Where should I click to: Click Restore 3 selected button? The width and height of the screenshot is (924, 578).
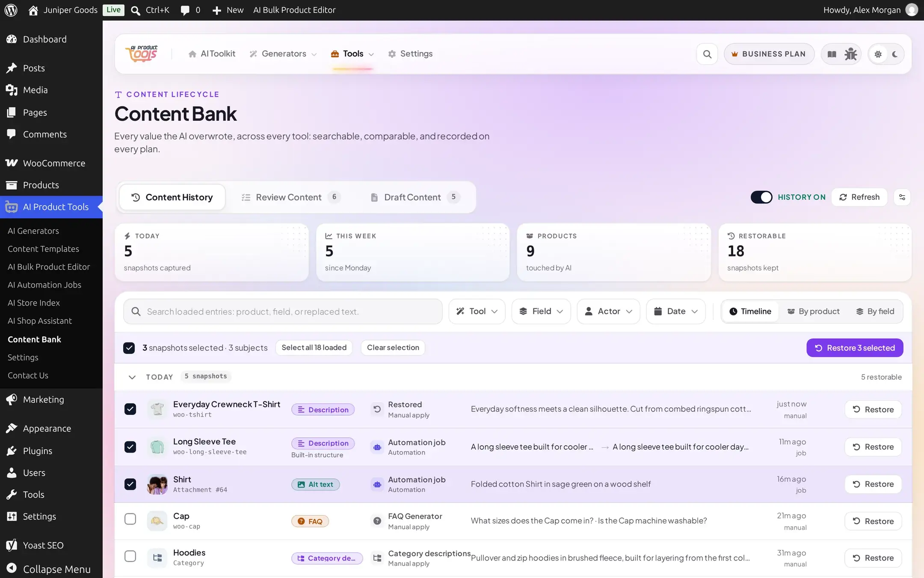pos(855,348)
